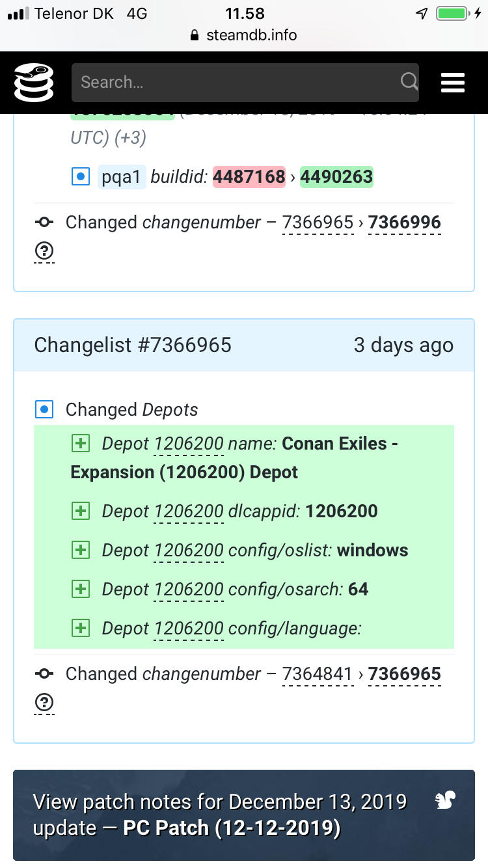Tap the plus icon beside config/language

[x=80, y=629]
